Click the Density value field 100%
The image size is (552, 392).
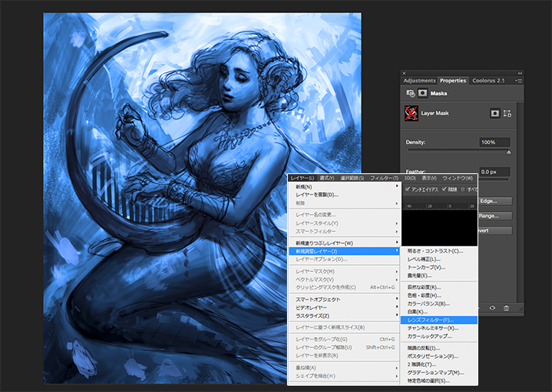(495, 142)
